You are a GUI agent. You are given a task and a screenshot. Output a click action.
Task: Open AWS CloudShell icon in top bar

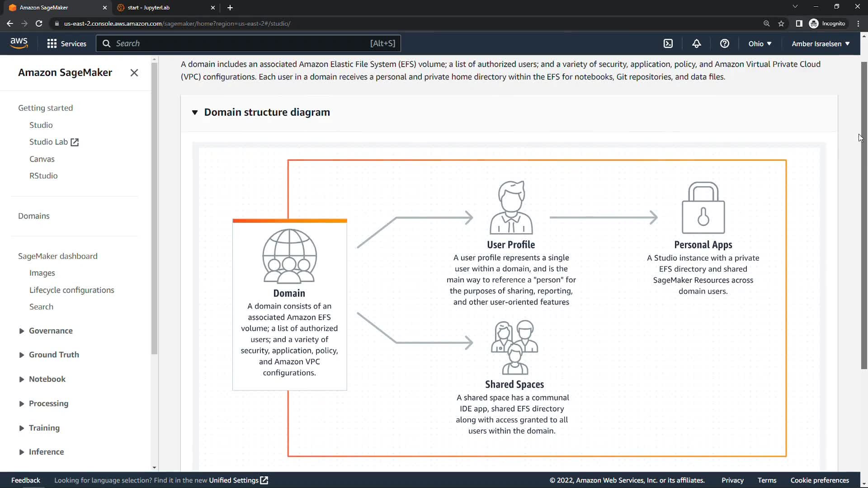tap(668, 43)
